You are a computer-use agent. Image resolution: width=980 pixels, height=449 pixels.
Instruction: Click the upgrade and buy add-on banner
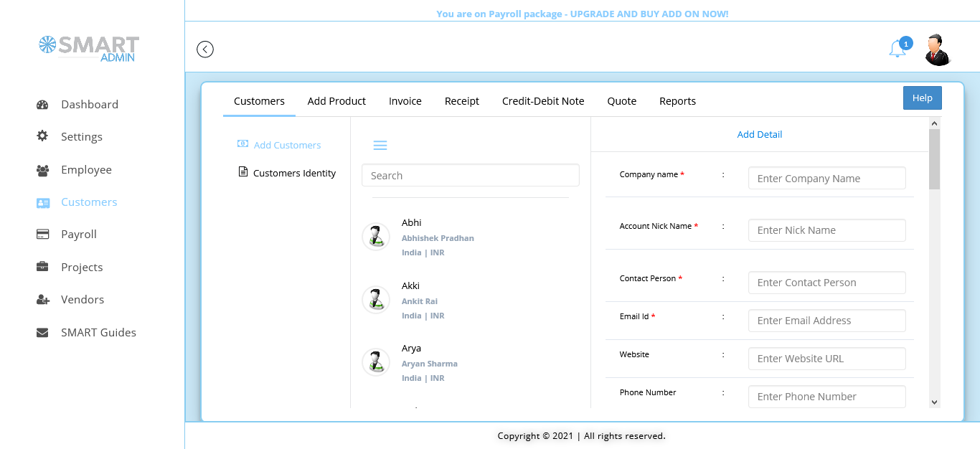tap(582, 14)
